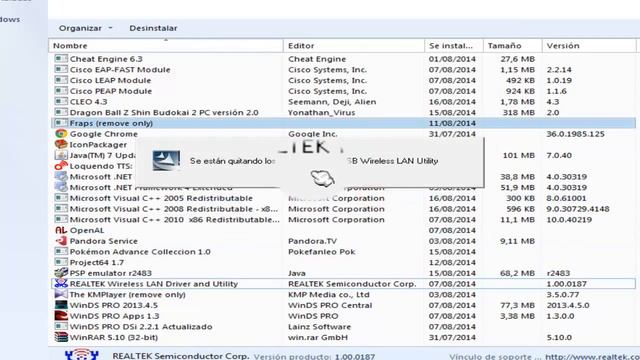Click the REALTEK Wireless LAN Driver icon

61,283
